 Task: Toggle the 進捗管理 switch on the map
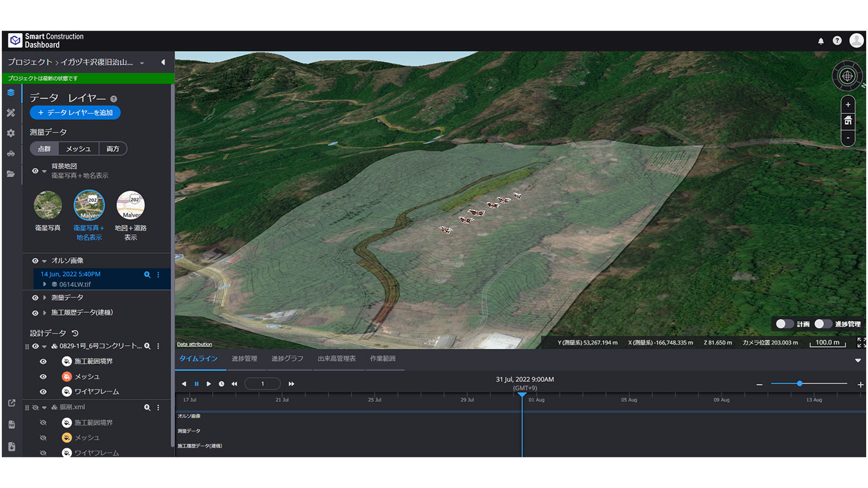tap(823, 324)
